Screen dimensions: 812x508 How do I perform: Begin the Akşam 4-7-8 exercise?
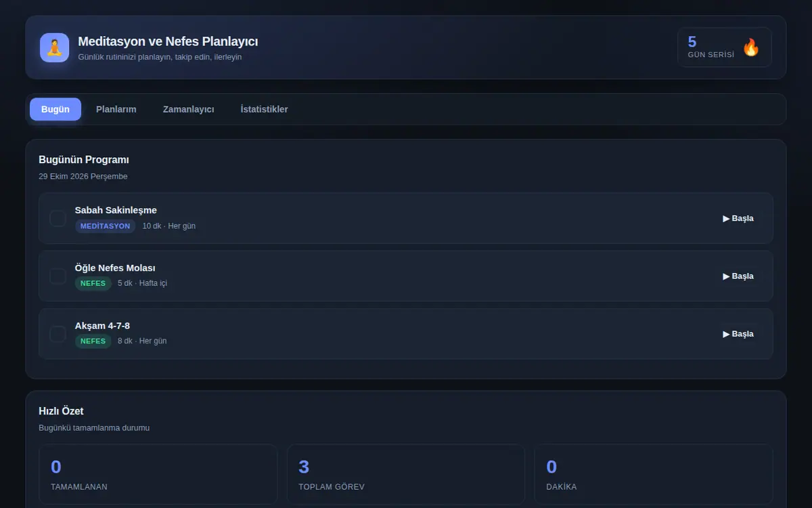[x=738, y=334]
